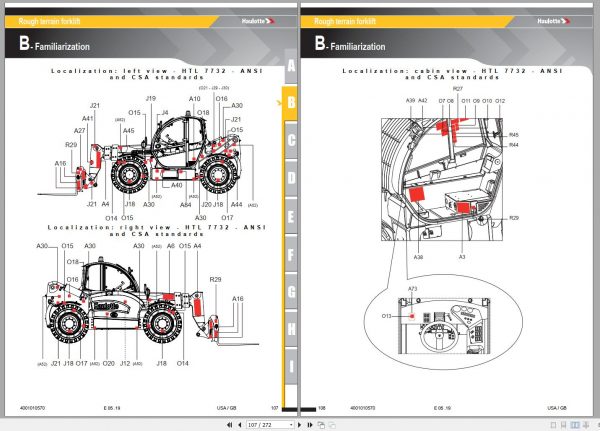Image resolution: width=600 pixels, height=431 pixels.
Task: Click label J4 near the cabin
Action: click(165, 113)
